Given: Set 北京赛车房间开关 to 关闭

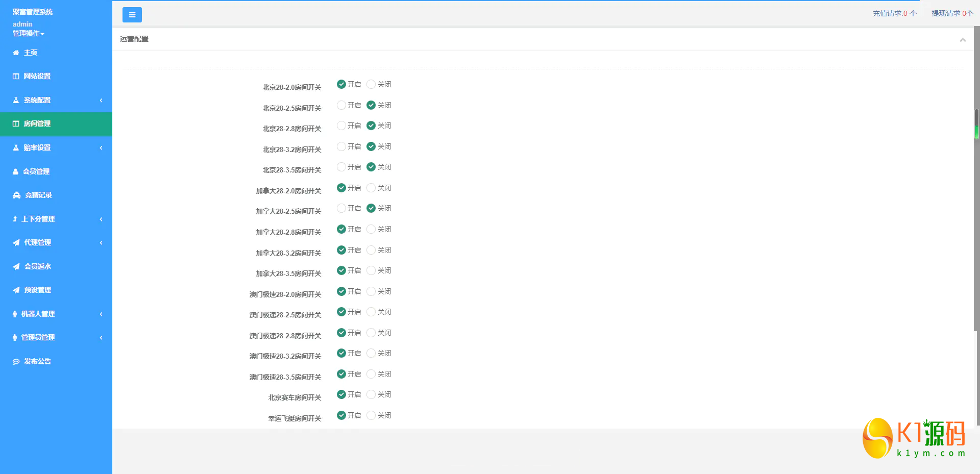Looking at the screenshot, I should pos(371,394).
